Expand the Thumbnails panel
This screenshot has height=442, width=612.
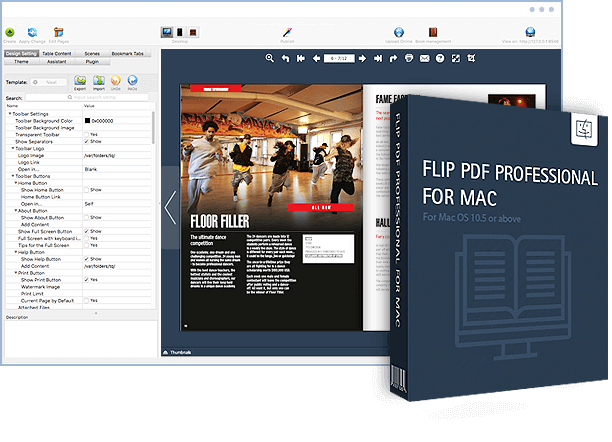point(177,352)
